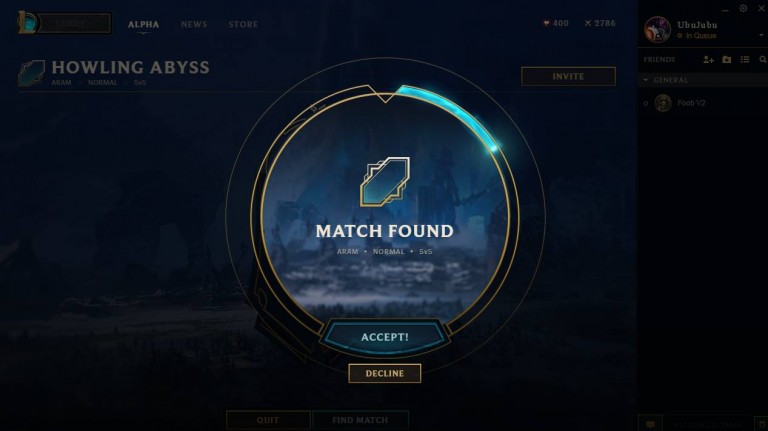Screen dimensions: 768x431
Task: Click the League logo icon at top left
Action: pyautogui.click(x=28, y=23)
